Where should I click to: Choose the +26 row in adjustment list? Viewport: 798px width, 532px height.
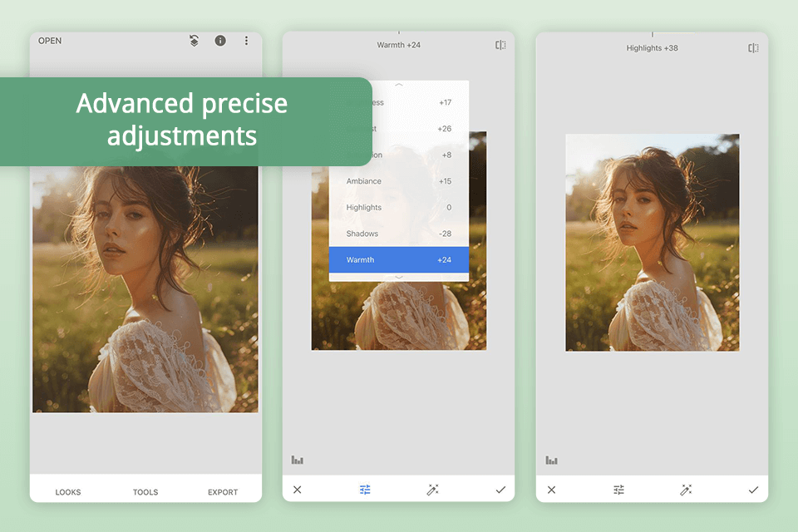[421, 129]
